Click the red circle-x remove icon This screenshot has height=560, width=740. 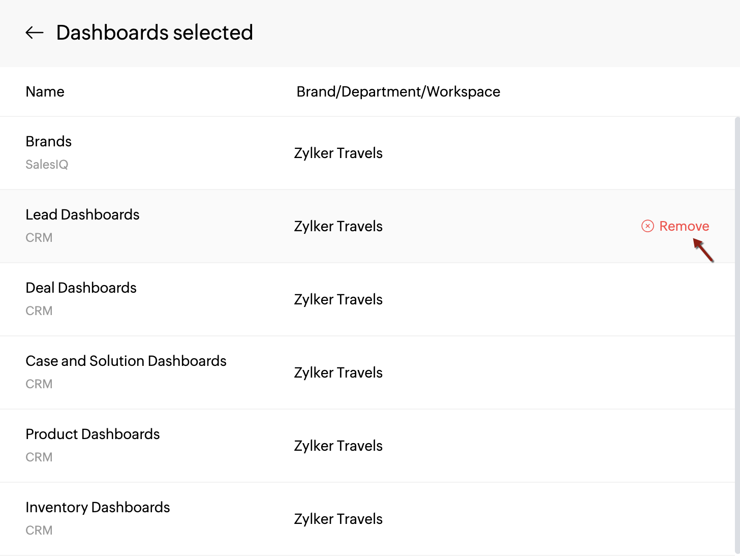[647, 226]
